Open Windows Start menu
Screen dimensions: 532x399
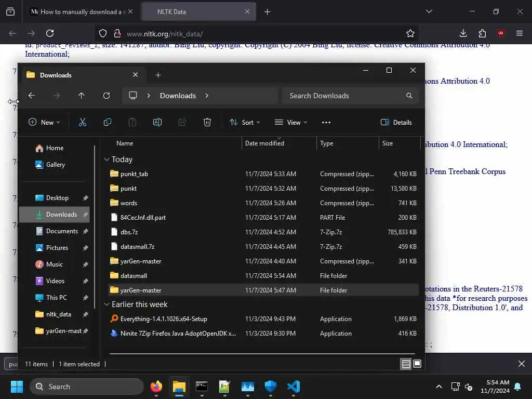click(17, 387)
